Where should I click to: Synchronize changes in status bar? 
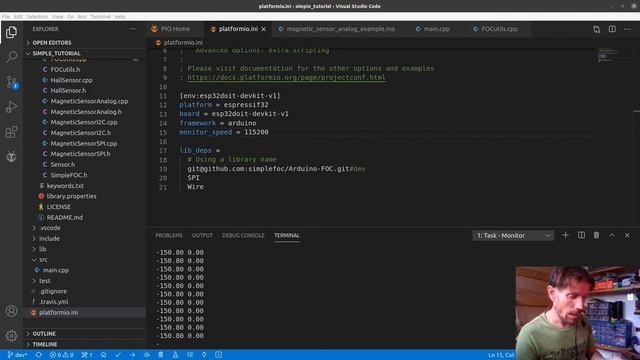pyautogui.click(x=39, y=355)
